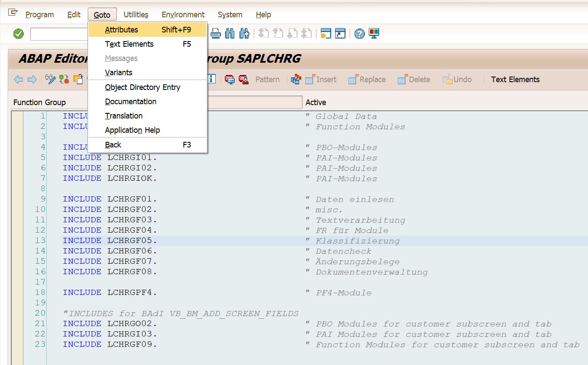Click the Find binoculars icon
The height and width of the screenshot is (365, 588).
(230, 33)
